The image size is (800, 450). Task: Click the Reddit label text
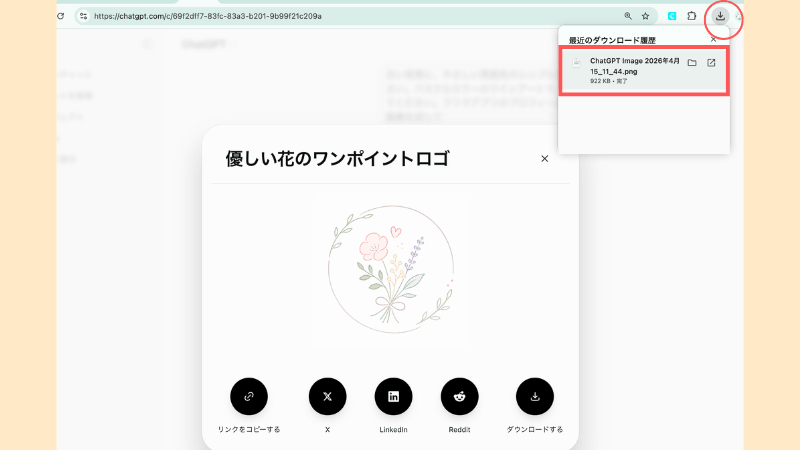(x=460, y=430)
